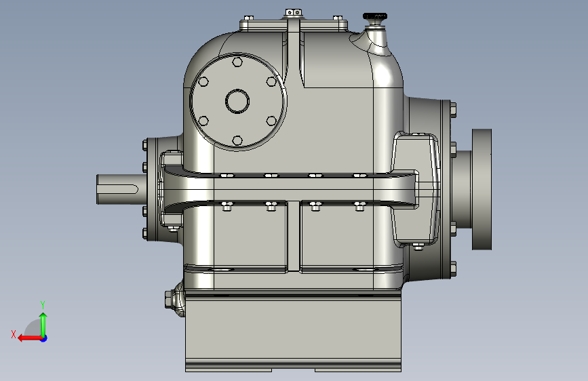Screen dimensions: 588x381
Task: Select the lifting lug on top cover
Action: (293, 13)
